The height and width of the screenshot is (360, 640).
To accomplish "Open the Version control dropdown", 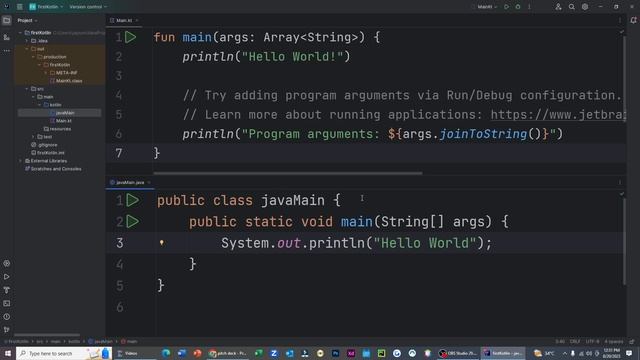I will 88,7.
